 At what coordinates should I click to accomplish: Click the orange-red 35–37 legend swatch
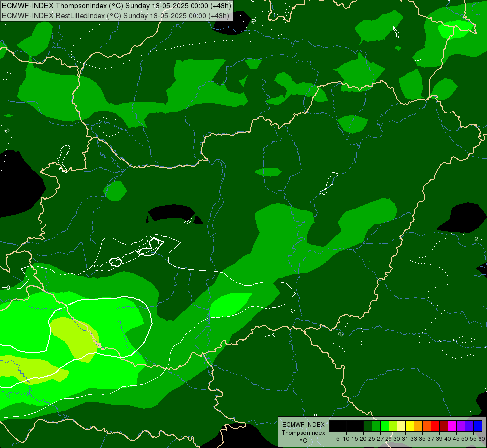(x=427, y=426)
